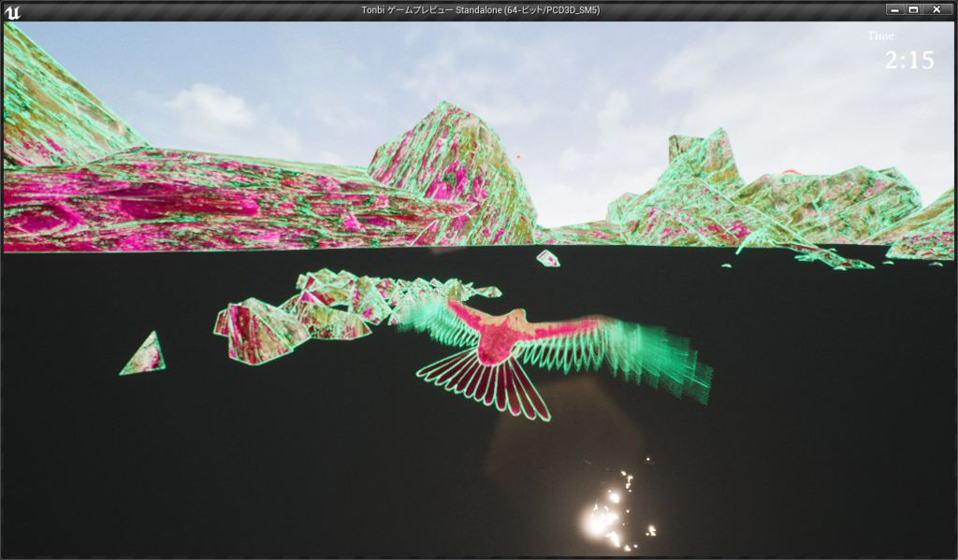
Task: Click the window title text "Tonbi ゲームプレビュー Standalone"
Action: [x=432, y=10]
